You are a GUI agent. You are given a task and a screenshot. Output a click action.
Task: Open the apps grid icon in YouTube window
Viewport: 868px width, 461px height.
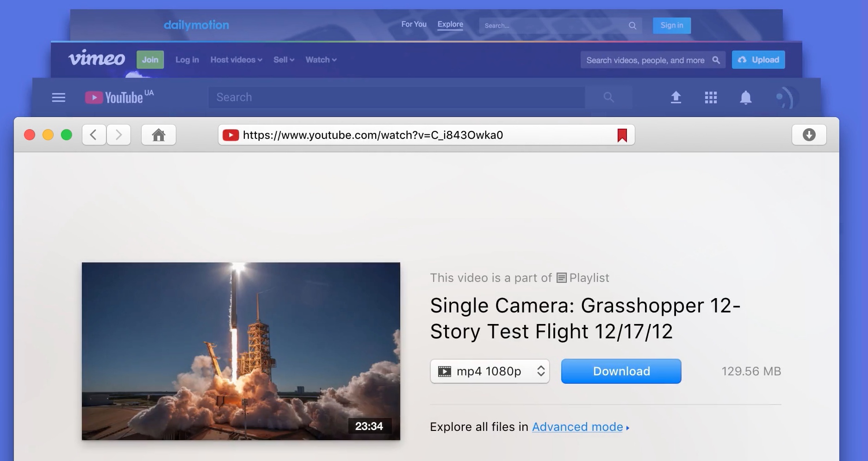(711, 97)
